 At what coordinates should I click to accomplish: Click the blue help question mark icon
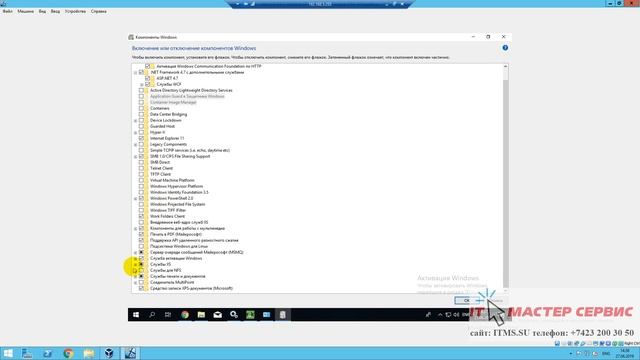[505, 48]
